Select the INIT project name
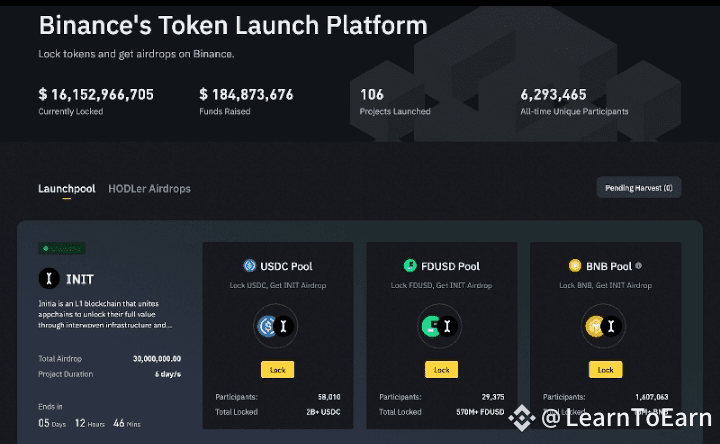The height and width of the screenshot is (444, 720). (80, 279)
